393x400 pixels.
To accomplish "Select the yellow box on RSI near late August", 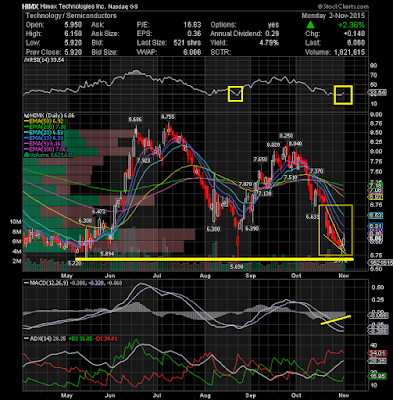I will (235, 94).
